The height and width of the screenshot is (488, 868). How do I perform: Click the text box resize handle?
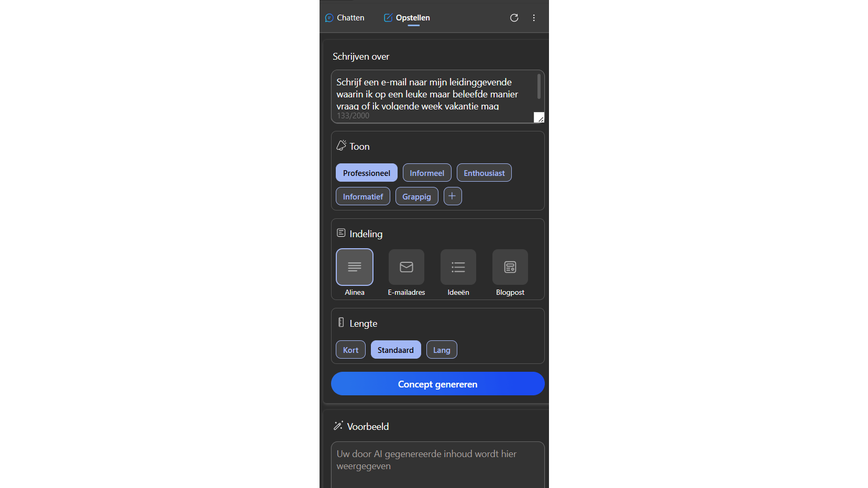point(539,117)
